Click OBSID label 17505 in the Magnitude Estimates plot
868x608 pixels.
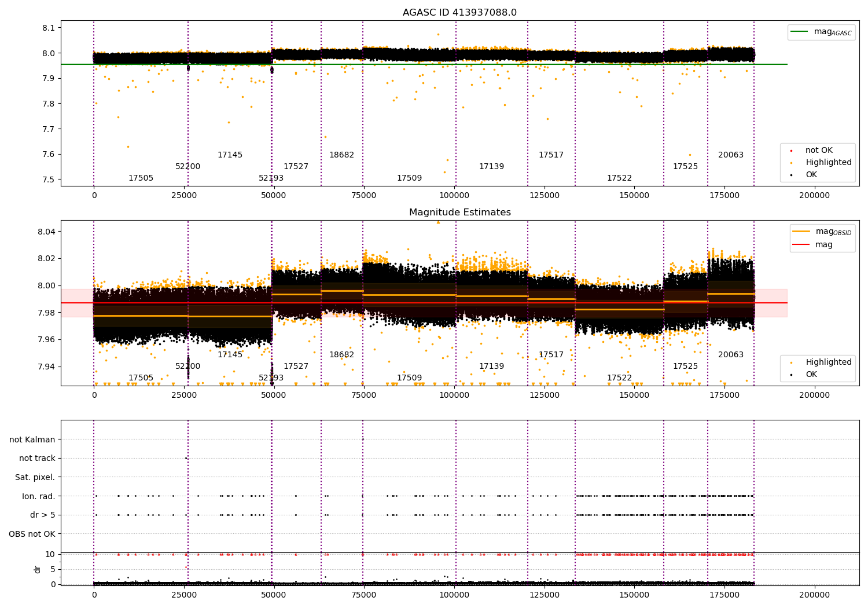(x=141, y=378)
